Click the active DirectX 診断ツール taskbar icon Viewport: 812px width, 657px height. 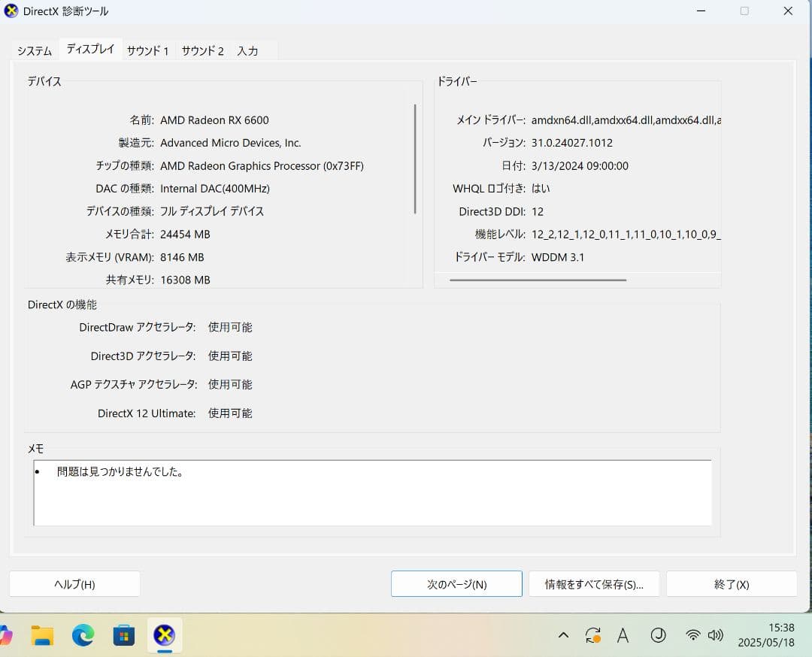[164, 635]
